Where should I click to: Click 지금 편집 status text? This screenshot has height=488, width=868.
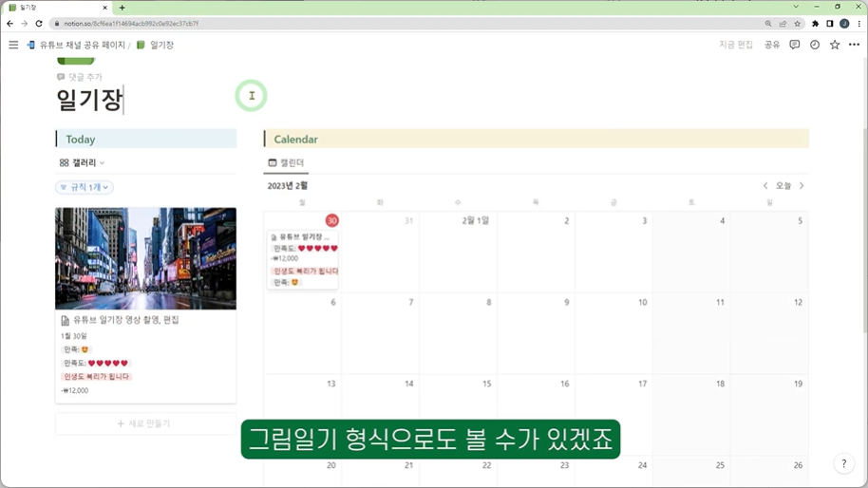click(x=736, y=45)
